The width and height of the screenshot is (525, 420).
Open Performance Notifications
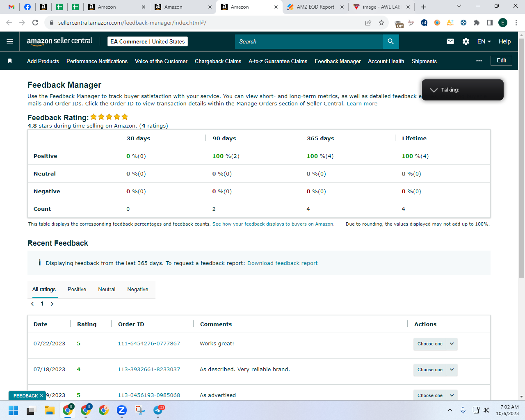(x=97, y=61)
